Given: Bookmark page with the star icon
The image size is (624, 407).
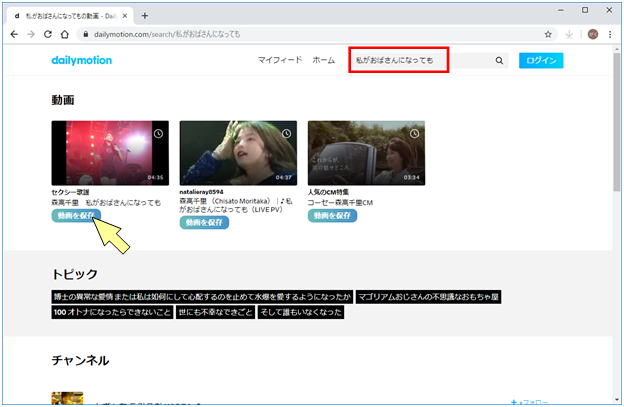Looking at the screenshot, I should tap(548, 33).
